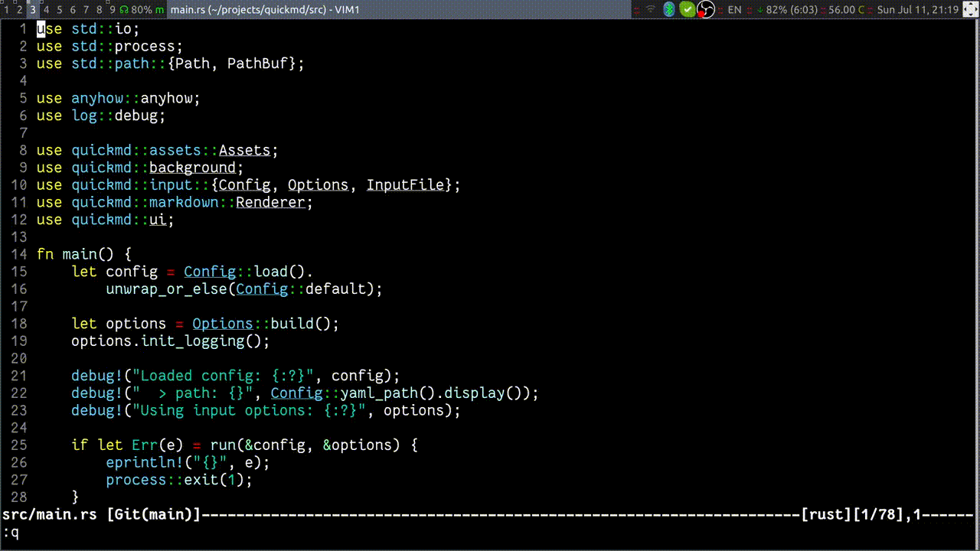The width and height of the screenshot is (980, 551).
Task: Open the Bluetooth tray icon
Action: pos(668,10)
